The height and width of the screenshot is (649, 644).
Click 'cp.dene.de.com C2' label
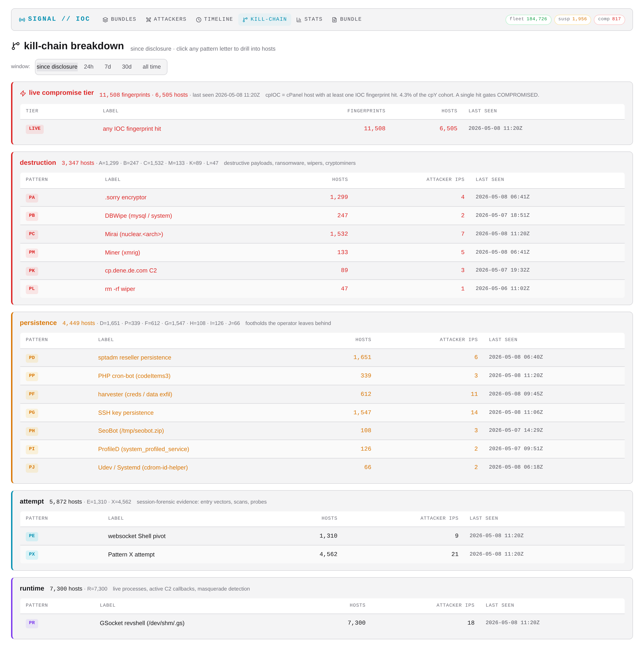click(131, 271)
